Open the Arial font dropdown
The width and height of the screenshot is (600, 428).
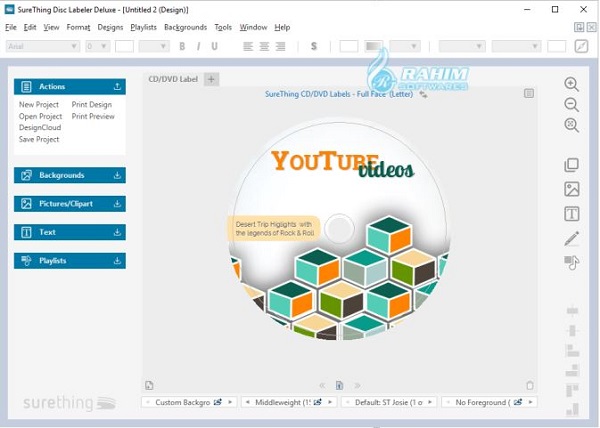click(42, 46)
